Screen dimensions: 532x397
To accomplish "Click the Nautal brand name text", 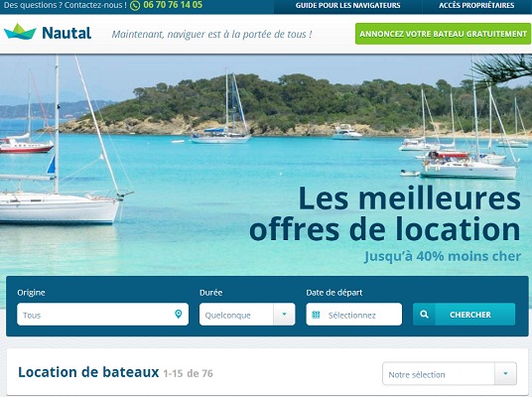I will pyautogui.click(x=66, y=33).
